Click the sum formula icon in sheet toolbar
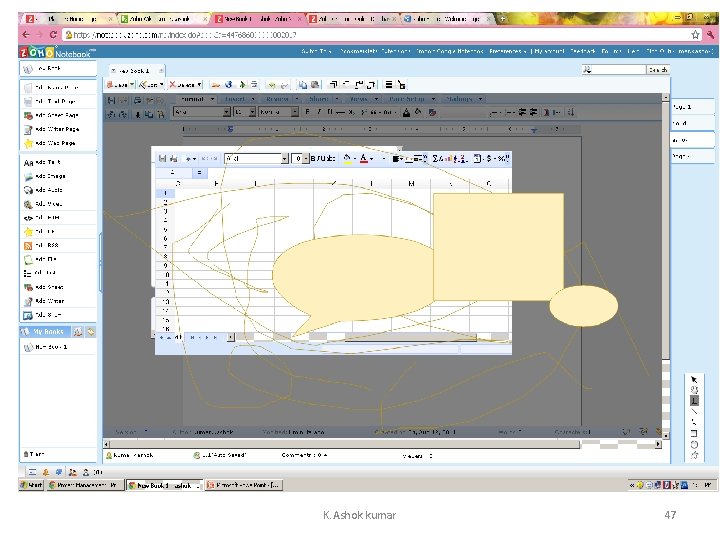This screenshot has height=540, width=720. click(x=436, y=158)
